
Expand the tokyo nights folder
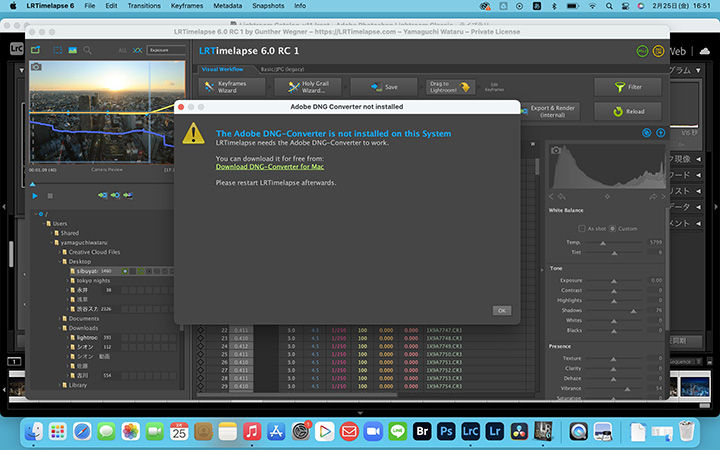click(x=67, y=281)
